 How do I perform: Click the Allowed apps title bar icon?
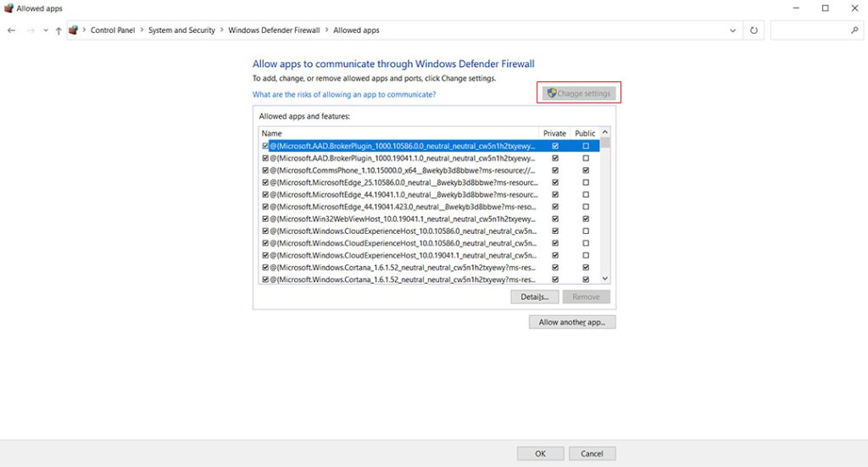click(8, 8)
